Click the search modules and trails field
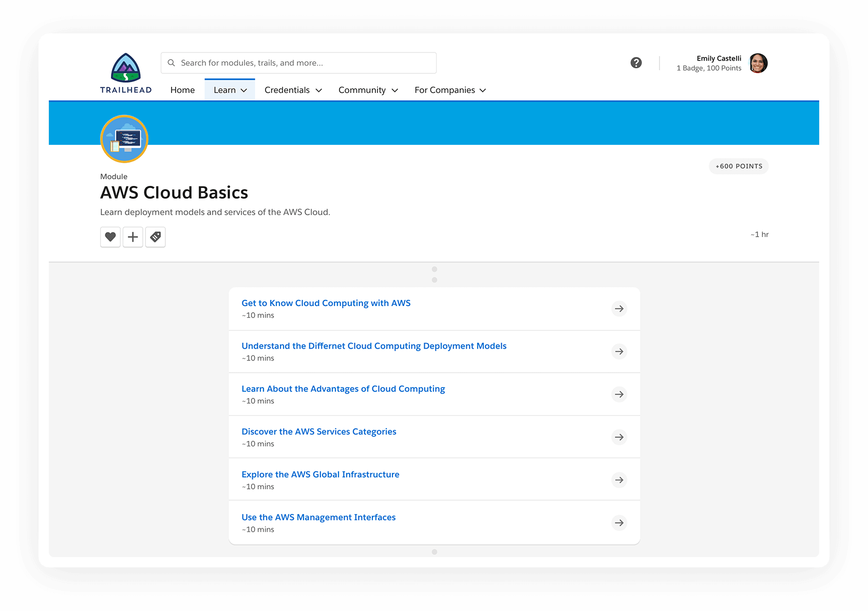Viewport: 868px width, 611px height. (x=303, y=63)
